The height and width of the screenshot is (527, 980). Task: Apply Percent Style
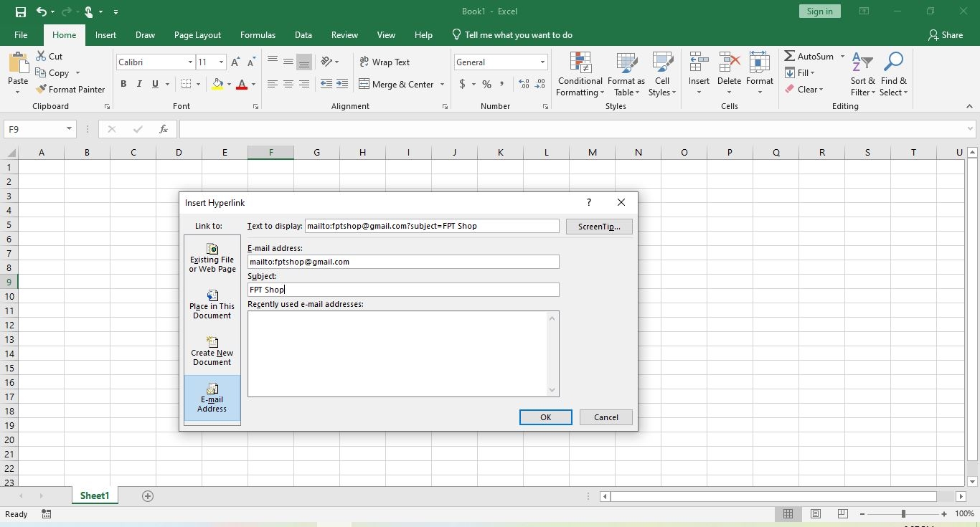pyautogui.click(x=487, y=84)
